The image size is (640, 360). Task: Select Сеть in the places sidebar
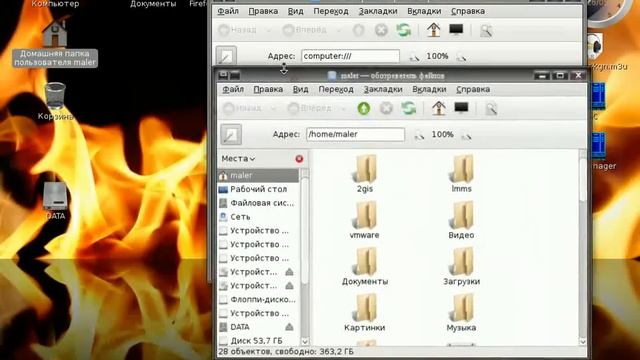tap(258, 217)
